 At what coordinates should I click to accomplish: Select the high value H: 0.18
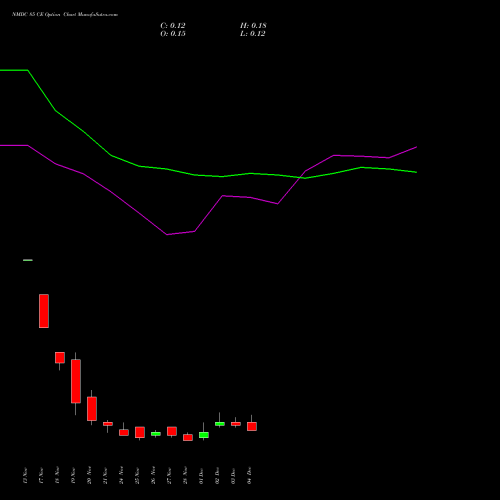(253, 26)
